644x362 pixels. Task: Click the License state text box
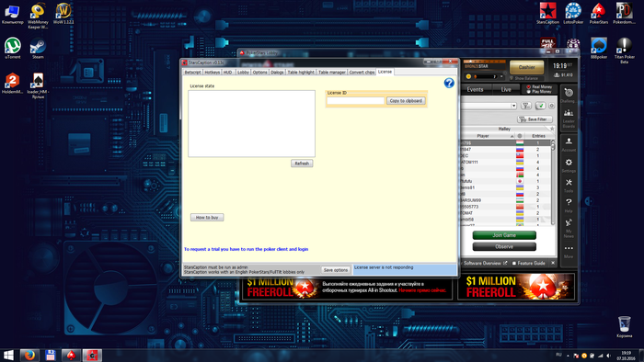click(251, 123)
